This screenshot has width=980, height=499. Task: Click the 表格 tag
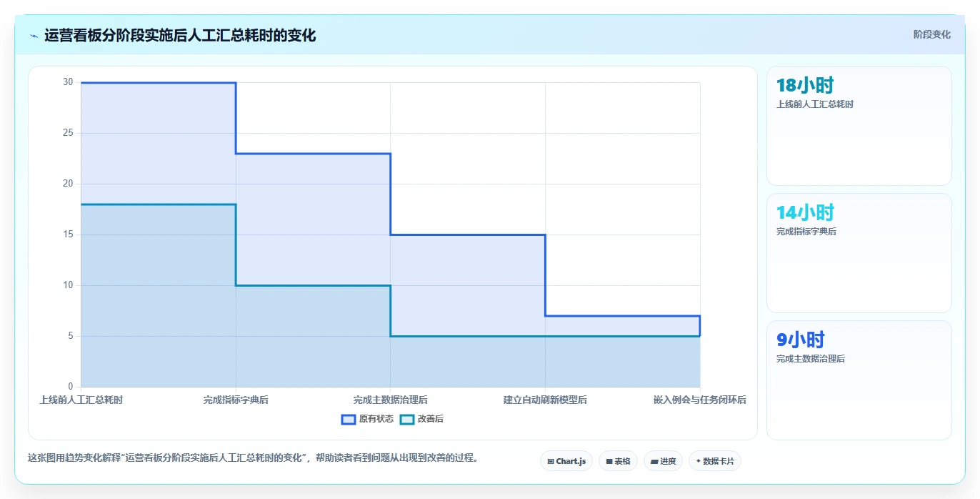coord(618,461)
